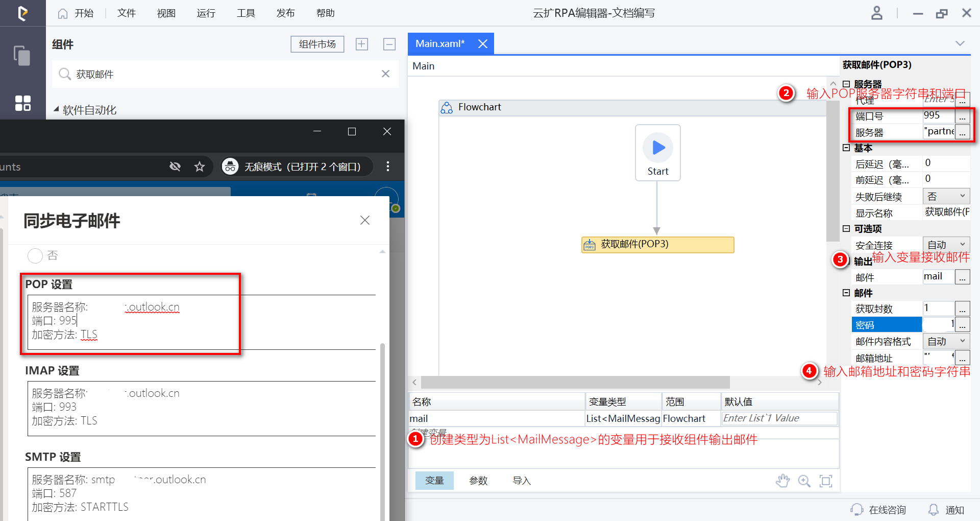The image size is (980, 521).
Task: Open the 帮助 menu
Action: [x=326, y=13]
